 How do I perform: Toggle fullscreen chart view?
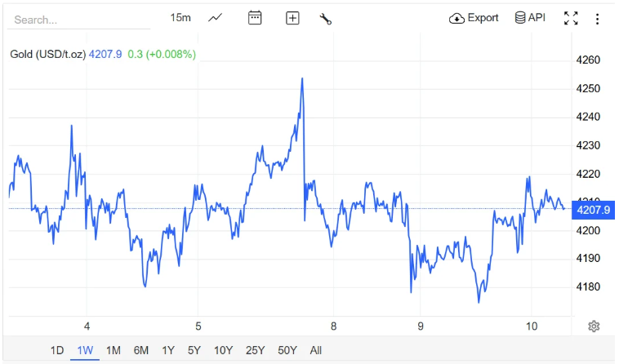coord(571,18)
